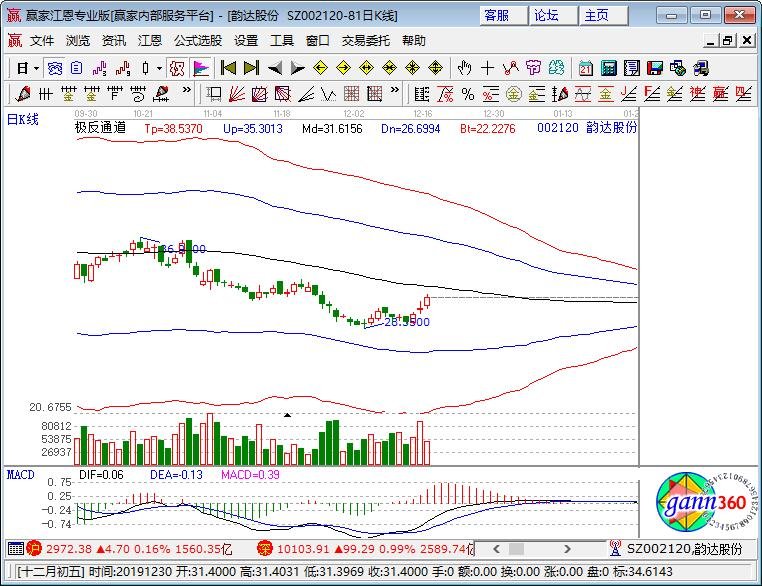762x586 pixels.
Task: Click the DIF=0.06 value
Action: (101, 475)
